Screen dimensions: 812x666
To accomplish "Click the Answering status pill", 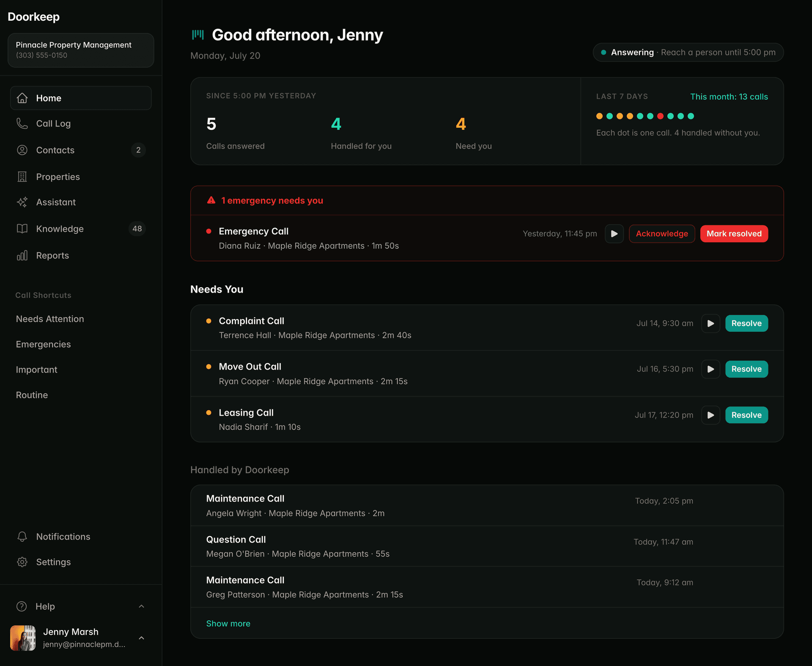I will [688, 52].
